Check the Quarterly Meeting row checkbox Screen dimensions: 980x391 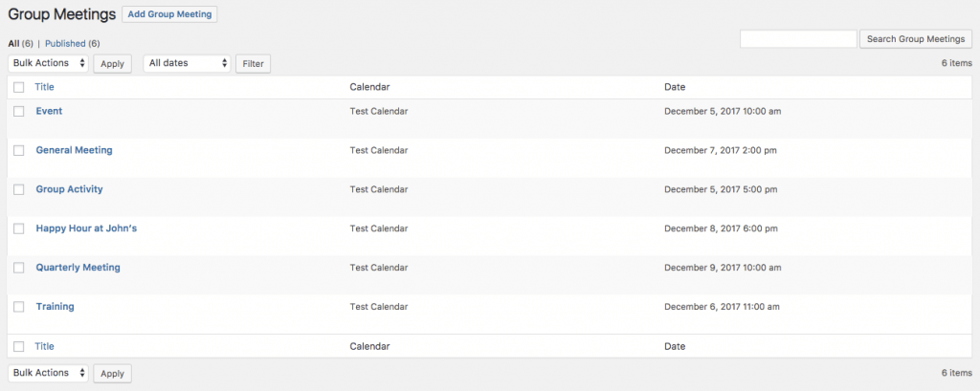pos(19,268)
